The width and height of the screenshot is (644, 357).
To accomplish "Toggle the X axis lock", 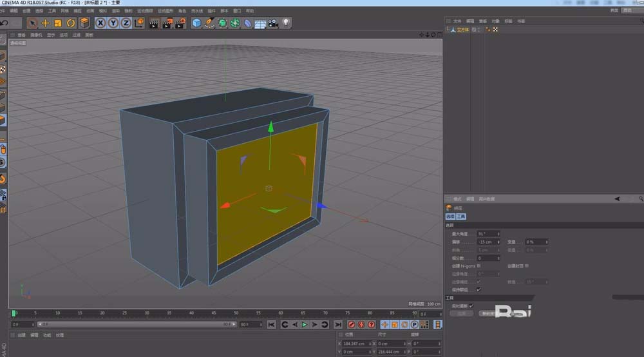I will coord(100,23).
